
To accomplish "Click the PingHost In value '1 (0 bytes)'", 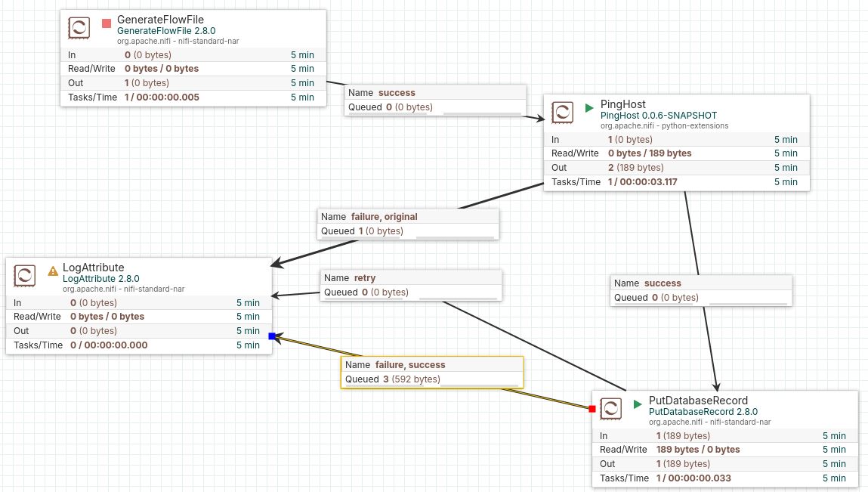I will tap(630, 140).
